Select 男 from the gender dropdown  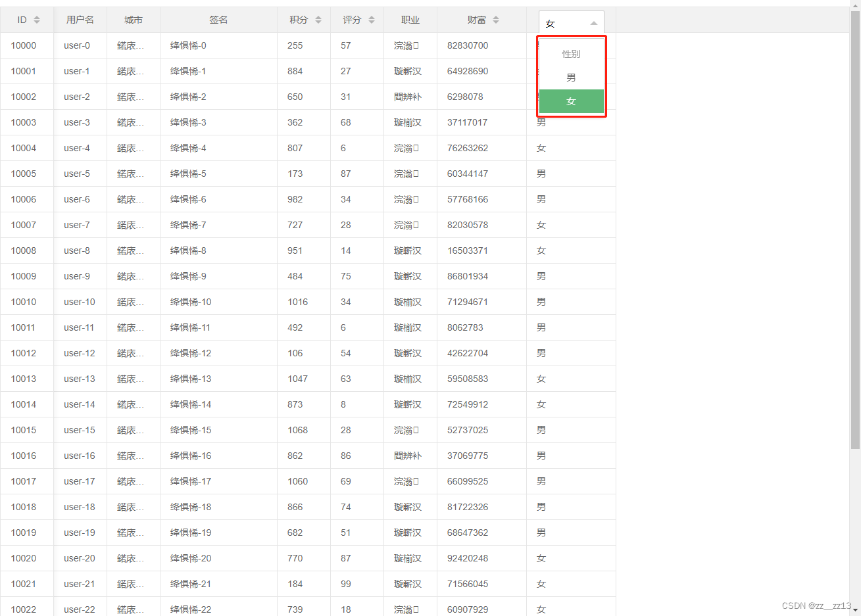coord(571,77)
